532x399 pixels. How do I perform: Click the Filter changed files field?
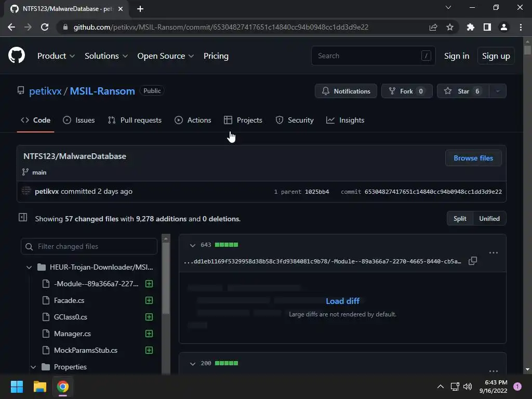click(x=89, y=246)
